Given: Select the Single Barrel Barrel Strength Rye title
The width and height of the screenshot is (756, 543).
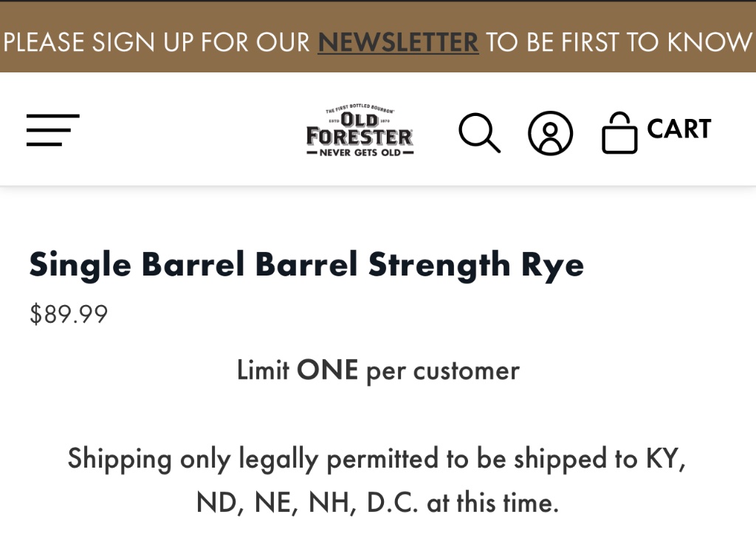Looking at the screenshot, I should point(306,264).
